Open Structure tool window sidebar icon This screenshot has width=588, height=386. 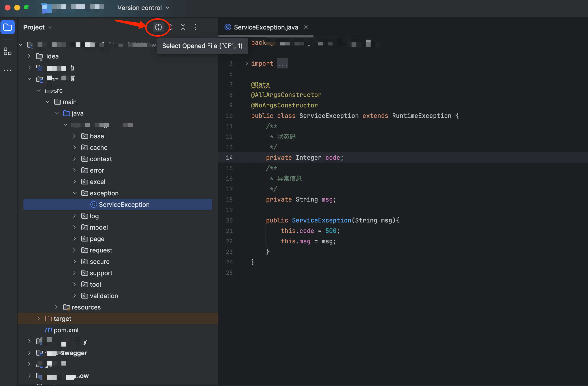(x=8, y=52)
